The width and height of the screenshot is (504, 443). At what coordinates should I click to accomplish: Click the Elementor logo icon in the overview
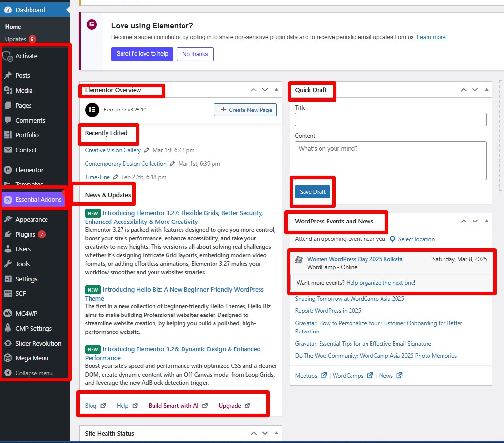click(x=92, y=110)
